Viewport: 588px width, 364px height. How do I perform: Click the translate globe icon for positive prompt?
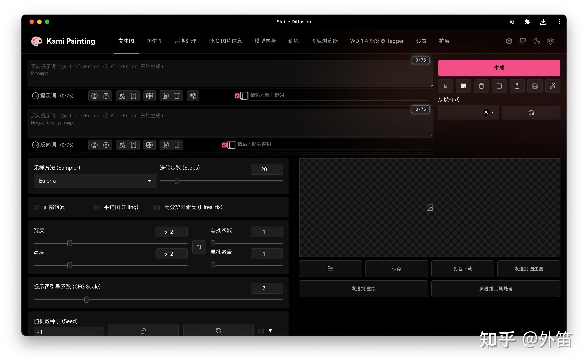[x=94, y=96]
